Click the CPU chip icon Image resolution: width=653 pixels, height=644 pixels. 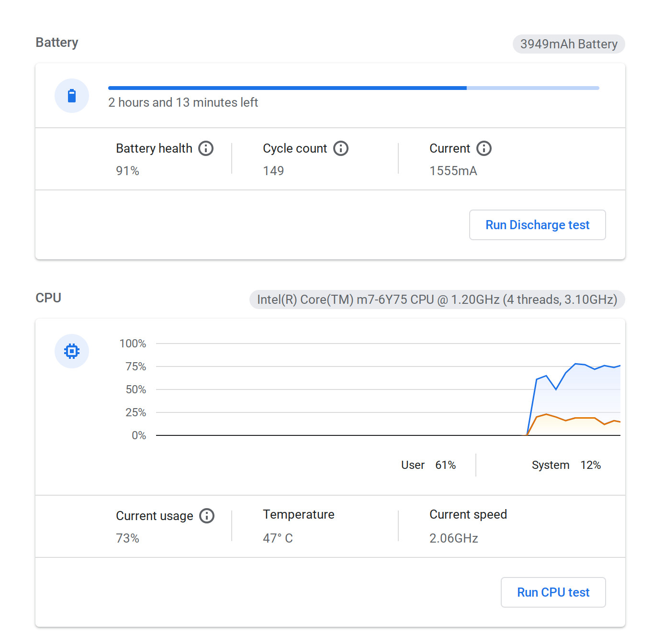pyautogui.click(x=72, y=351)
